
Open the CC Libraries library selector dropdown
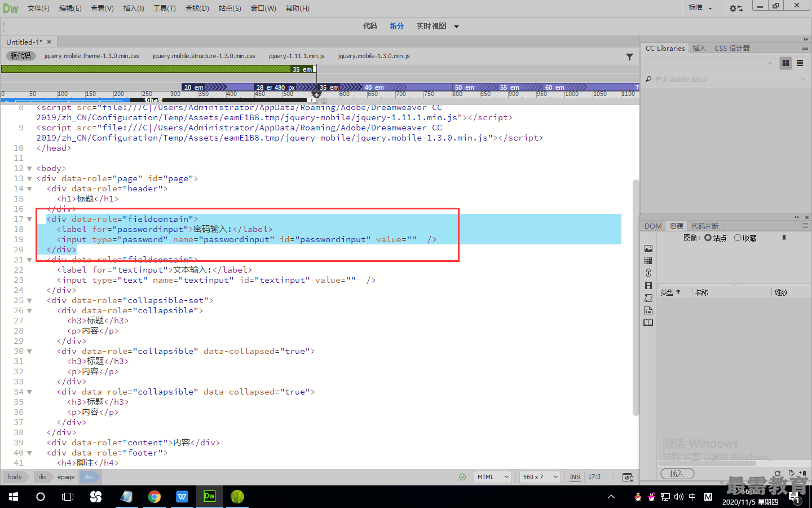coord(710,63)
